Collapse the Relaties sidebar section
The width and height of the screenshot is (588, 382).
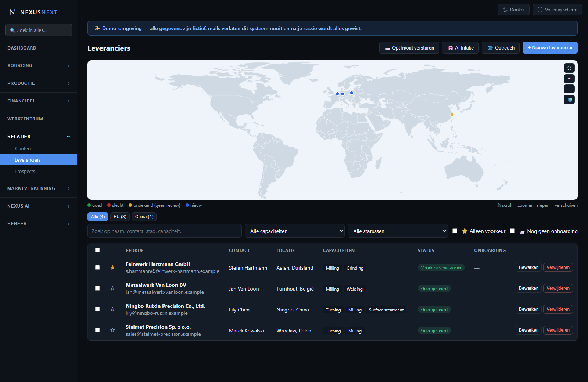point(39,137)
